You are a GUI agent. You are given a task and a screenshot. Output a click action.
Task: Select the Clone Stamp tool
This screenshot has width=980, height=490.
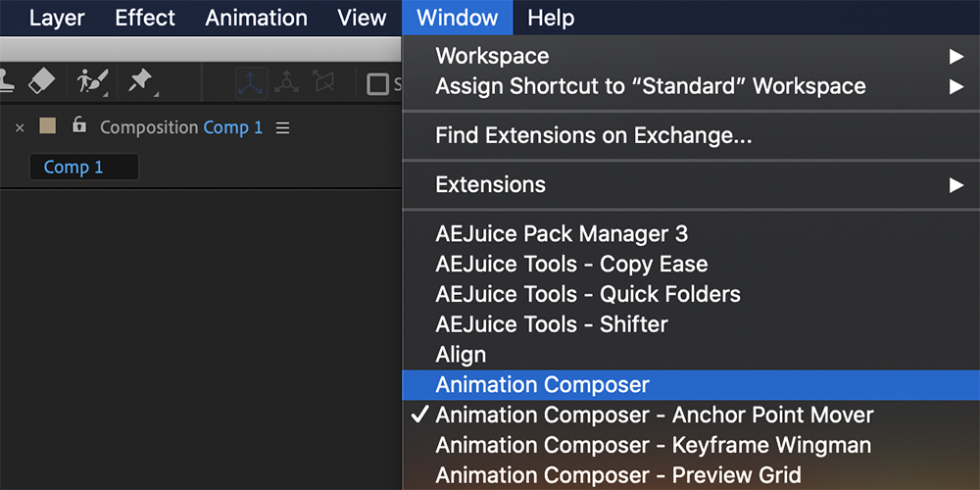pos(6,82)
